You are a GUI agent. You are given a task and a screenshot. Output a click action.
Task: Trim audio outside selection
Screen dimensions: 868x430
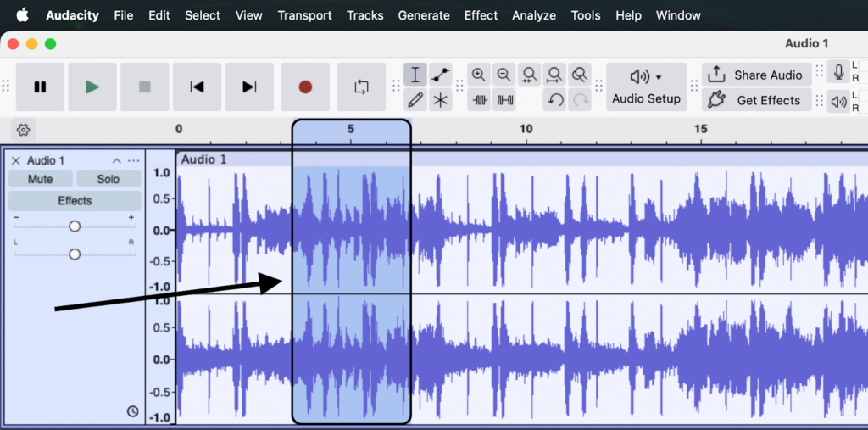480,100
